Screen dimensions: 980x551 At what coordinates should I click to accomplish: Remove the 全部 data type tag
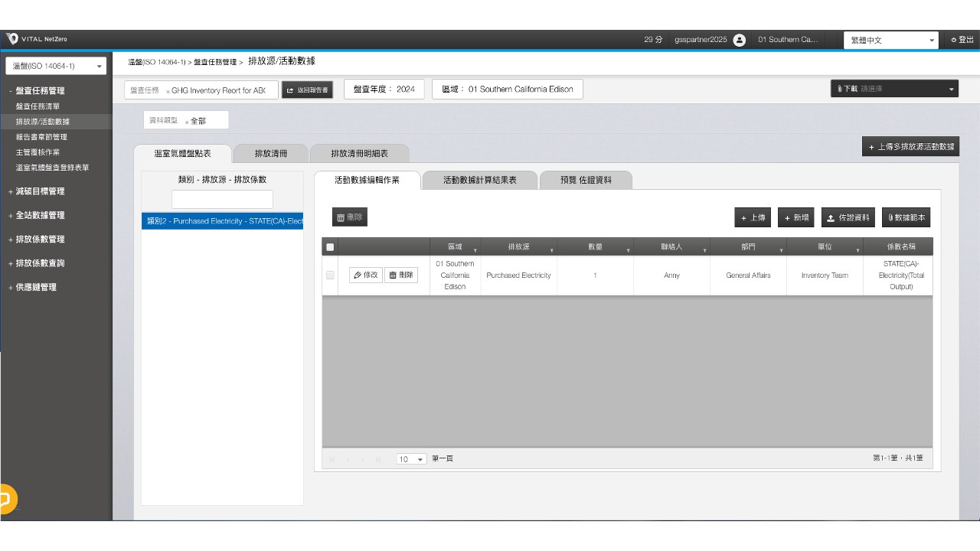click(186, 122)
